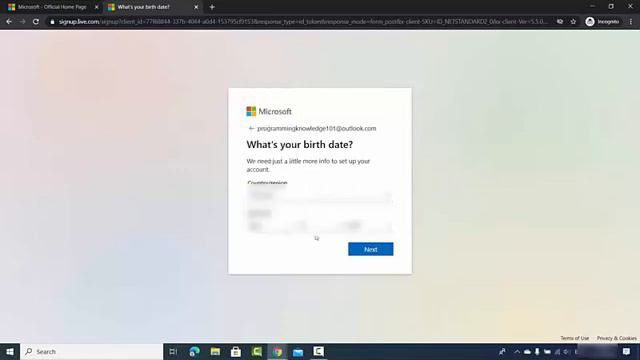Reload the current page

[36, 22]
